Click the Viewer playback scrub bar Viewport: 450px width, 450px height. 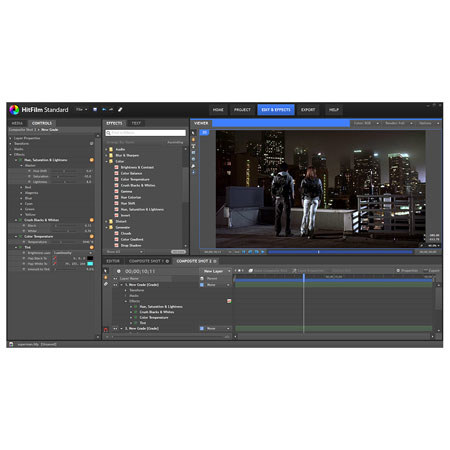(340, 252)
